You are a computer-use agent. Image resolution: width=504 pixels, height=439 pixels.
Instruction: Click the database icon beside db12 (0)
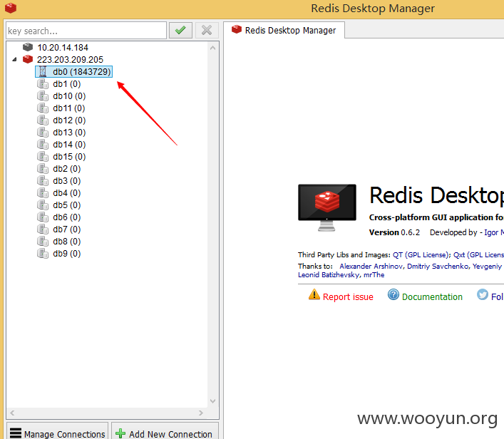(x=43, y=120)
